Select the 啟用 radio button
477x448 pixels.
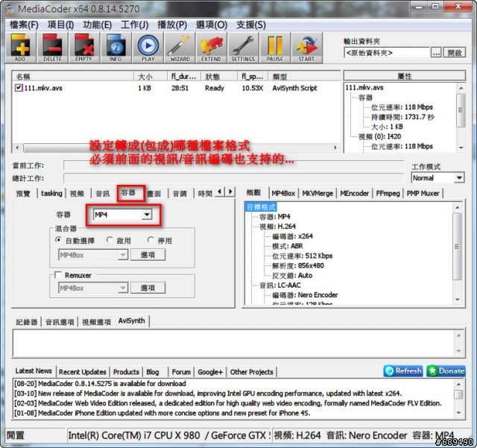coord(110,240)
